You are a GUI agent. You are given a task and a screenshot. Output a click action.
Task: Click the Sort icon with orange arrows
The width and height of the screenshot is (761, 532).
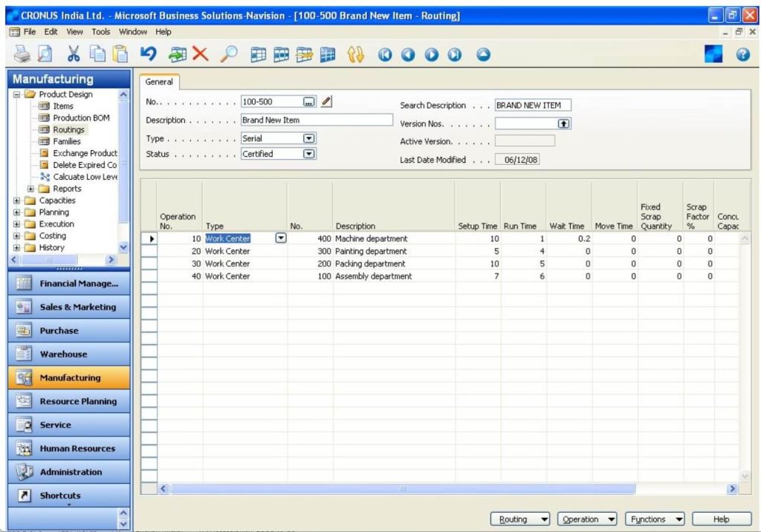click(354, 54)
